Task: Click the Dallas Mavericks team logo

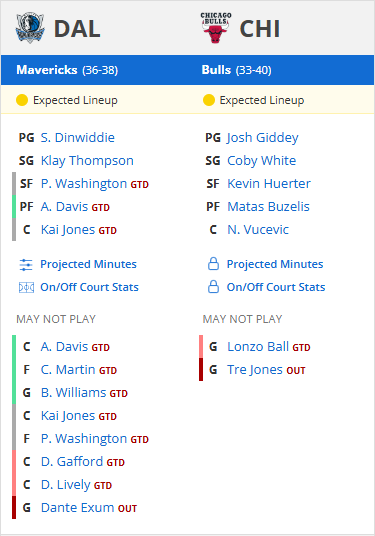Action: [x=30, y=28]
